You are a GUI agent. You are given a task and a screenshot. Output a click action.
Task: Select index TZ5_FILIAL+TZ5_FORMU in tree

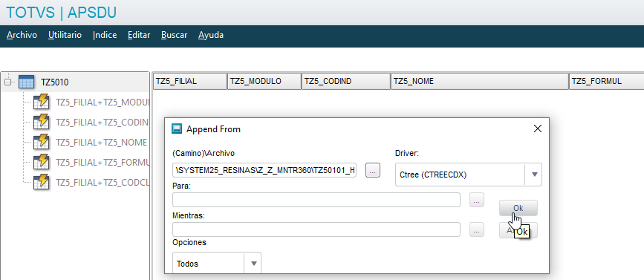102,162
